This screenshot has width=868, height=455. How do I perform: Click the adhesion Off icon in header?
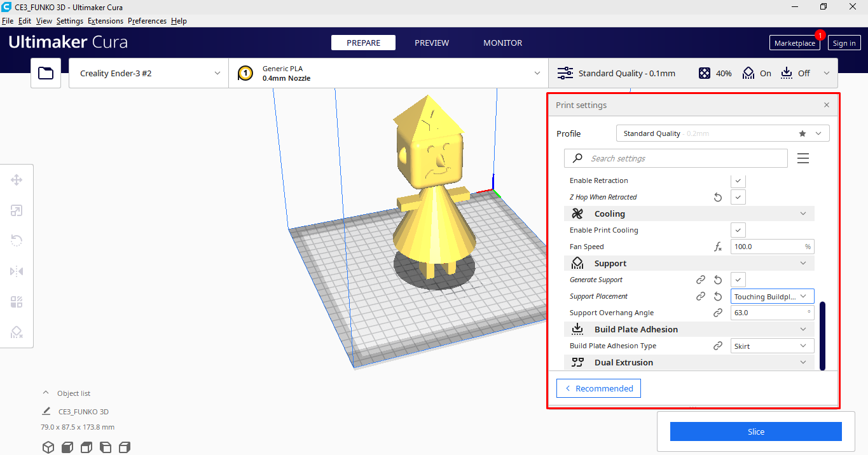[x=787, y=73]
